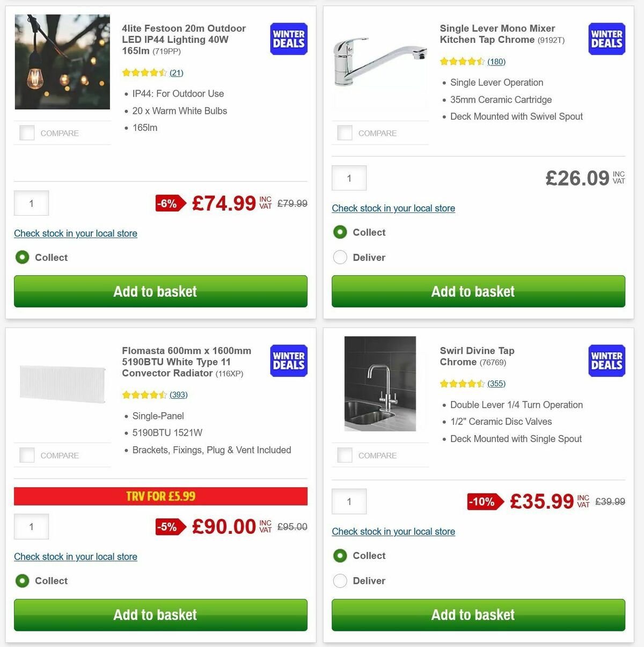Click the Winter Deals badge on the festoon lighting

(x=288, y=39)
